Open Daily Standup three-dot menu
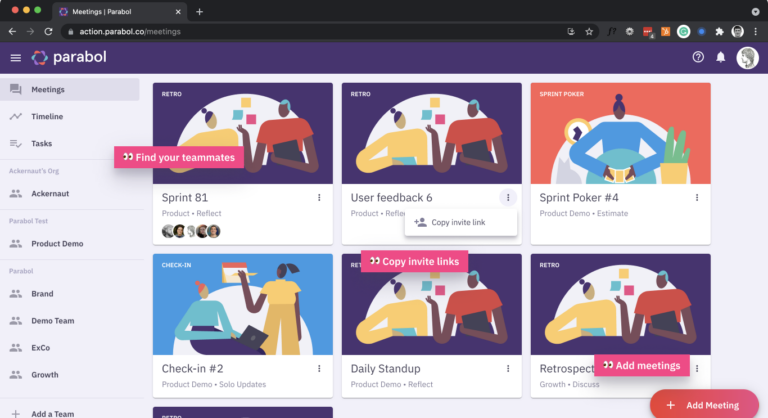This screenshot has height=418, width=768. coord(508,369)
